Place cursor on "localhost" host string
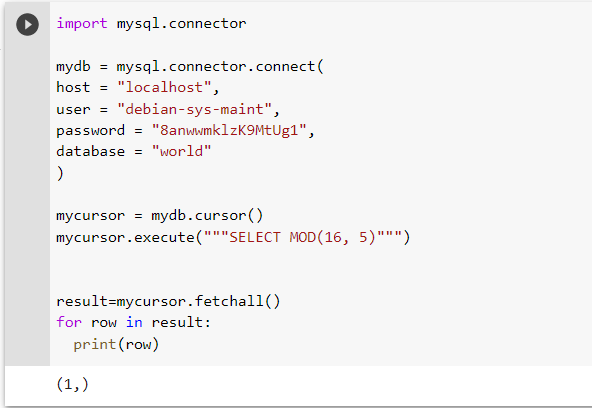 click(164, 88)
